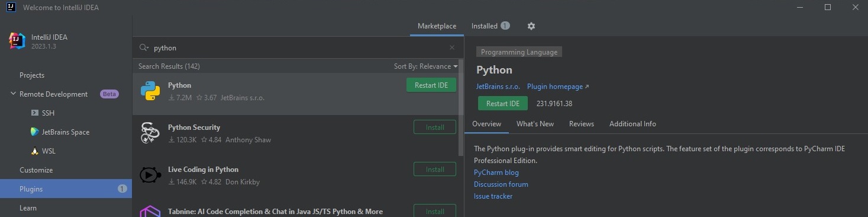Screen dimensions: 868x217
Task: Click the Programming Language tag
Action: 519,52
